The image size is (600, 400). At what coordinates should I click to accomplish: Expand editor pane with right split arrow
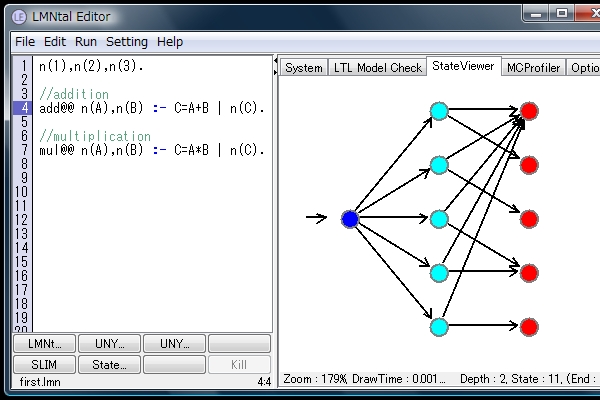pos(276,71)
